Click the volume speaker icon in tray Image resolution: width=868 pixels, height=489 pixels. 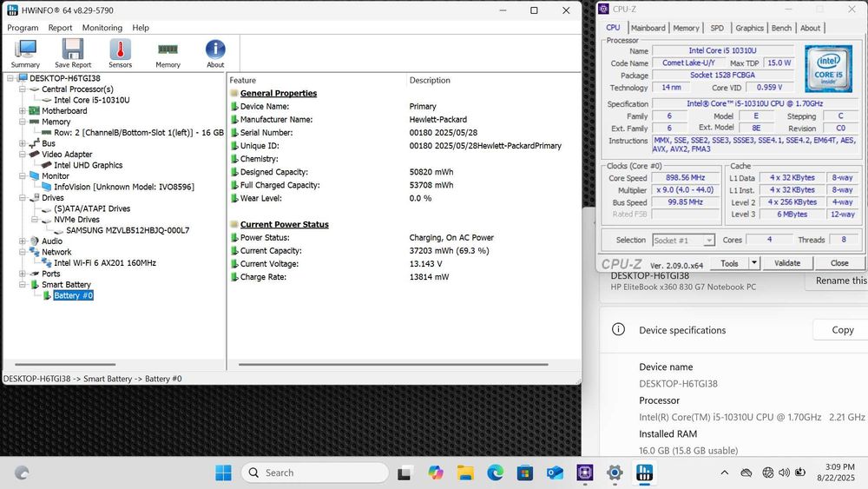(784, 473)
